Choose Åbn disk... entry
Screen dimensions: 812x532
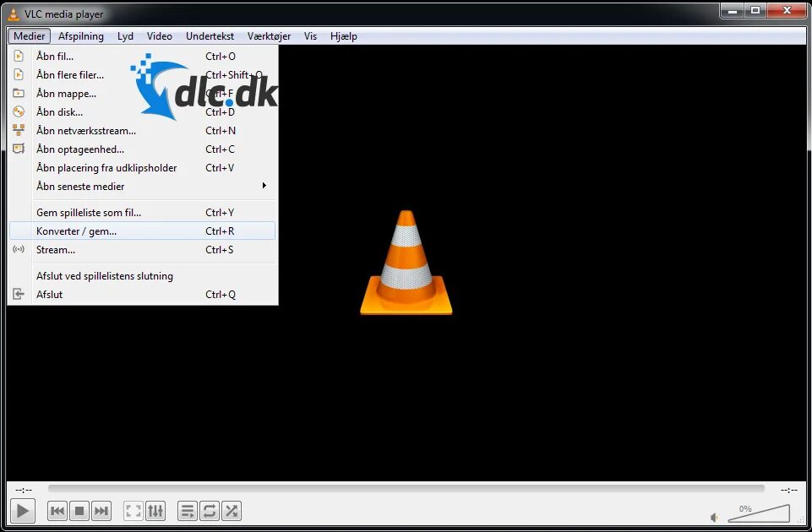[143, 111]
